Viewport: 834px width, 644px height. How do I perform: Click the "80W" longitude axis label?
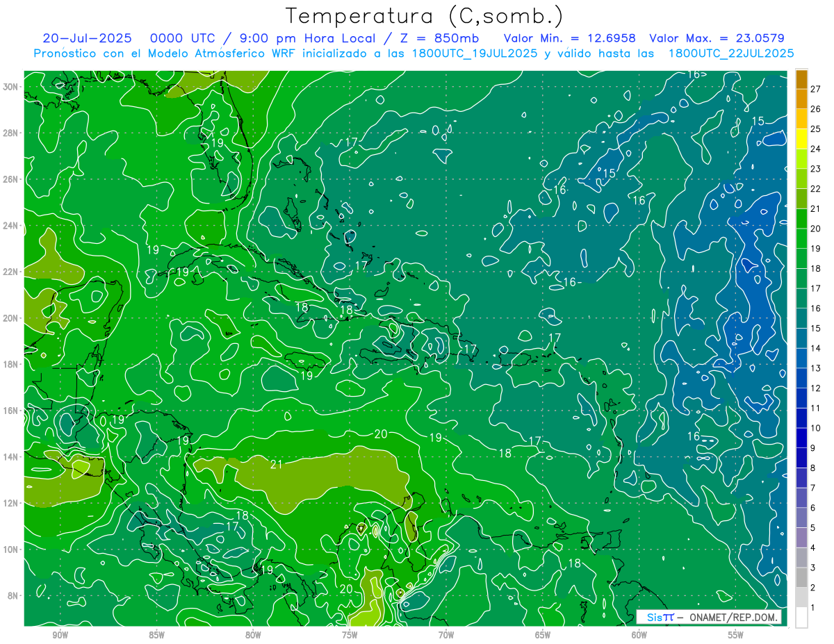click(x=253, y=635)
